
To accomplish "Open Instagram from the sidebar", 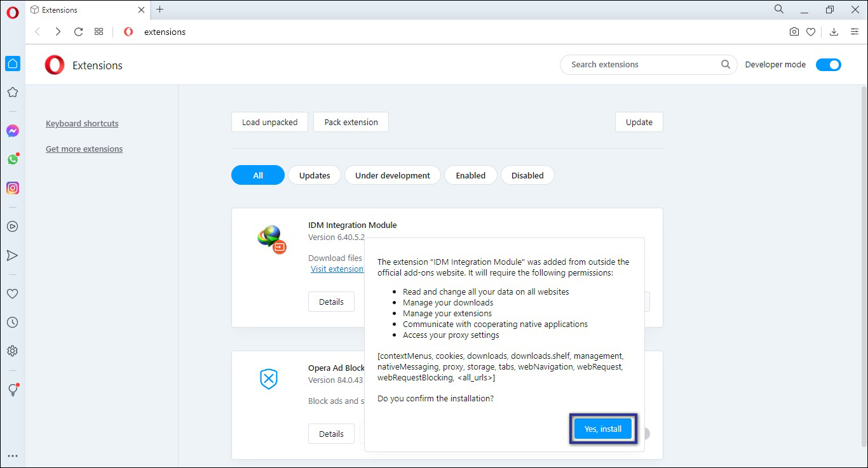I will [x=13, y=188].
